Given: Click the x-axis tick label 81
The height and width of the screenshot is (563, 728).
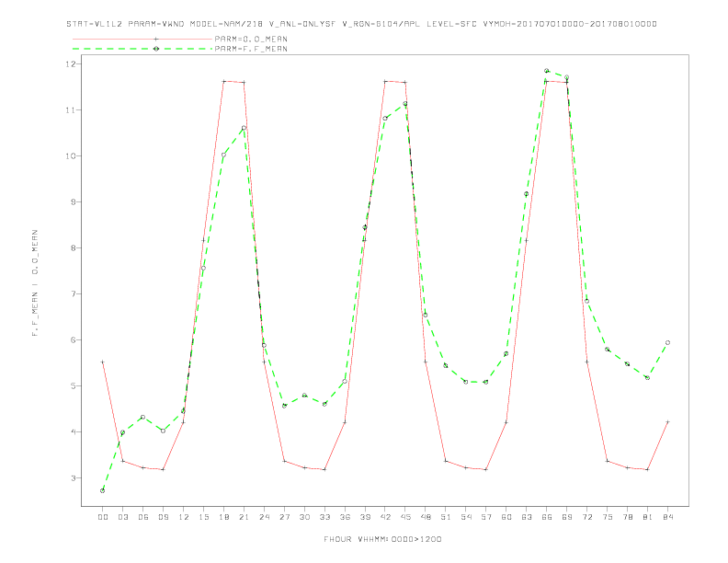Looking at the screenshot, I should [648, 517].
